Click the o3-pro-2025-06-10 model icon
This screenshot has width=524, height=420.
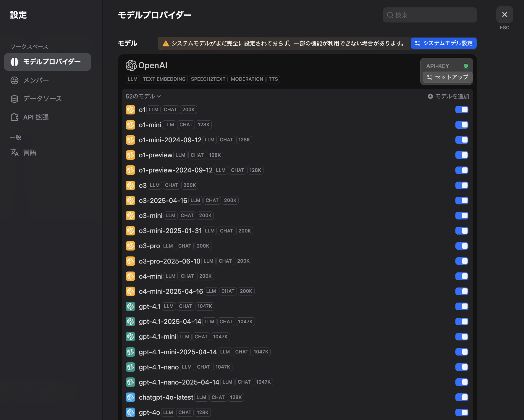[x=130, y=261]
